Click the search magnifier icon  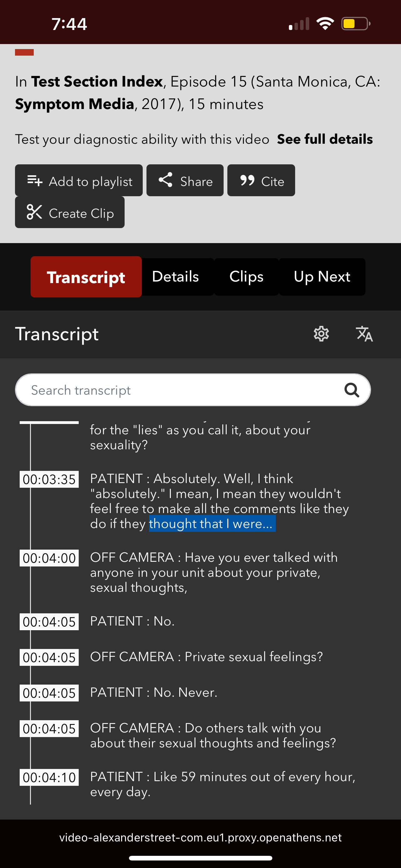click(x=352, y=390)
